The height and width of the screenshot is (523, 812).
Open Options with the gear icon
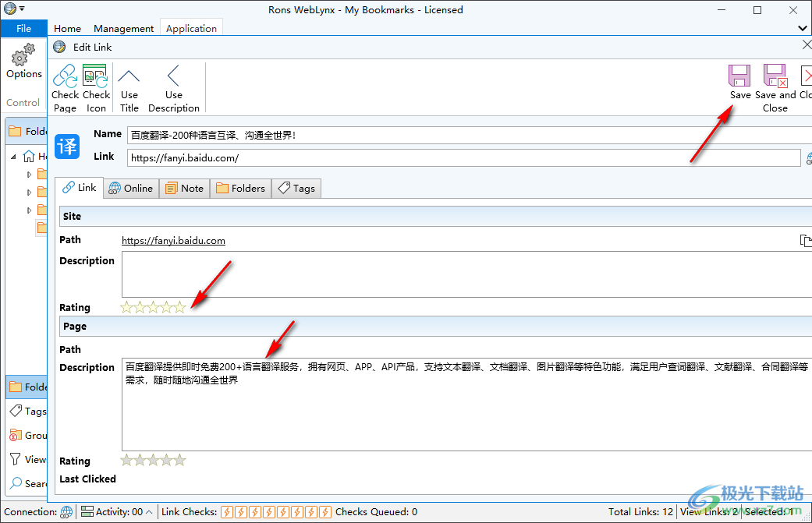tap(24, 56)
